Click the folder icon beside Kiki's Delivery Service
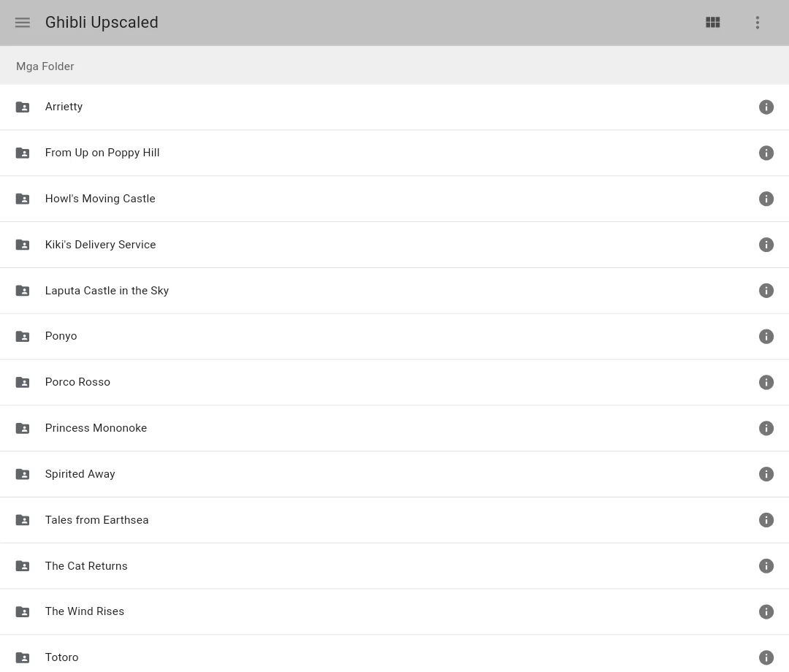789x672 pixels. [23, 245]
